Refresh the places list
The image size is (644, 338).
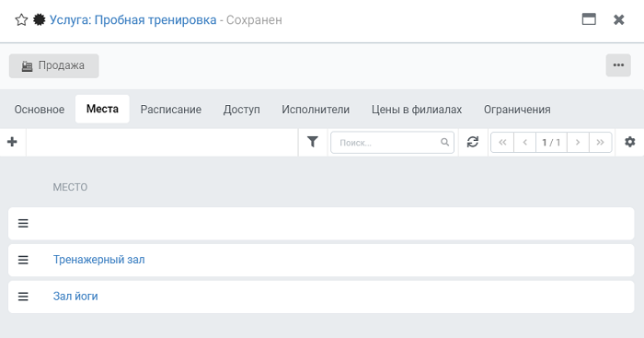point(473,142)
